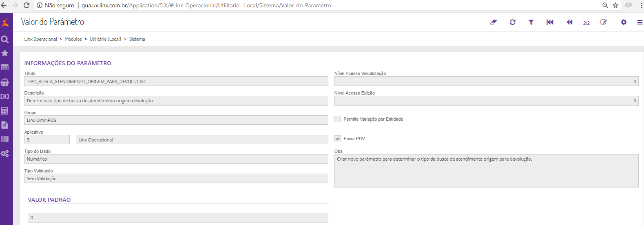Viewport: 644px width, 225px height.
Task: Click the edit pencil icon
Action: [x=604, y=22]
